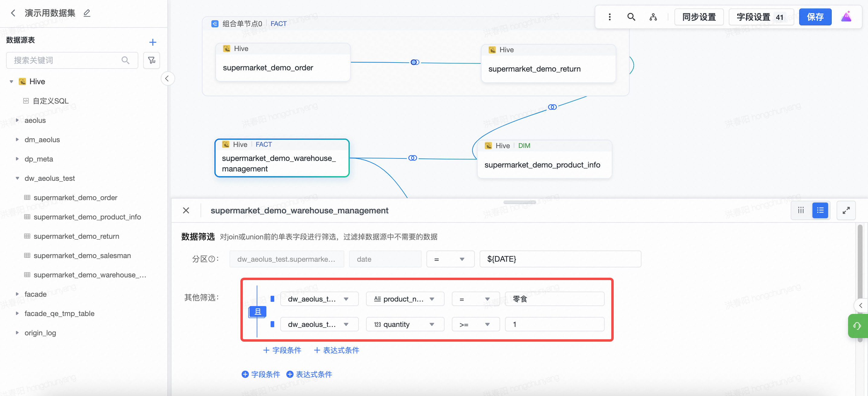Click the hierarchy layout icon in toolbar
This screenshot has width=868, height=396.
click(x=653, y=17)
